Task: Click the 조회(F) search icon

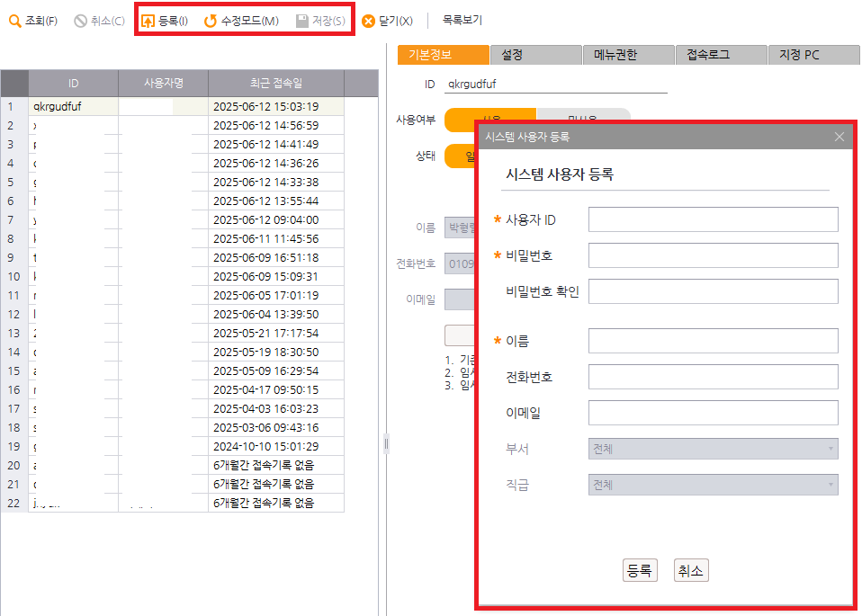Action: [15, 21]
